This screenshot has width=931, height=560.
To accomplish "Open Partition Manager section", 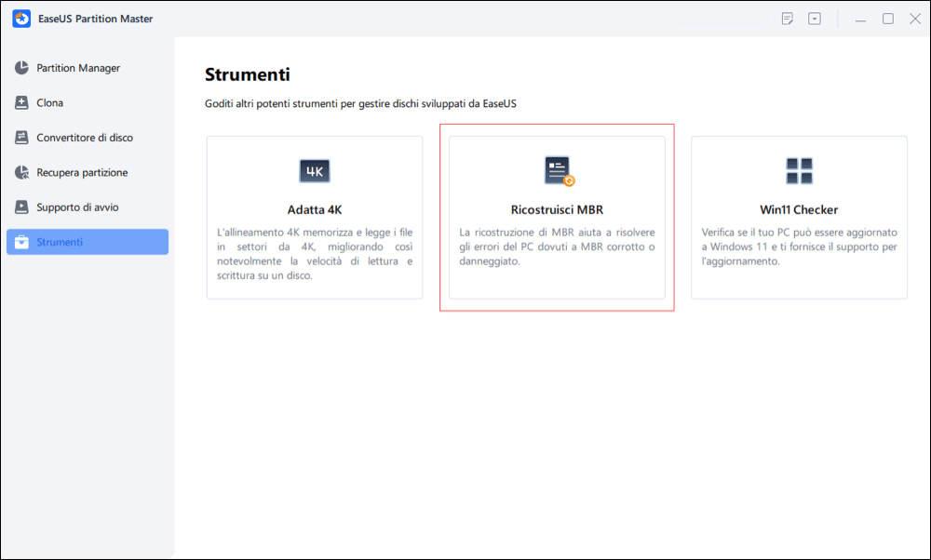I will coord(88,68).
